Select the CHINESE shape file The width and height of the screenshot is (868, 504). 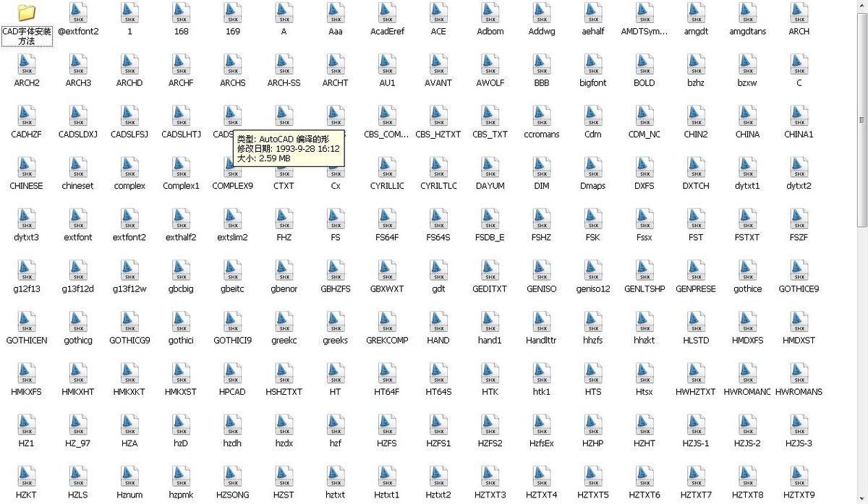[27, 167]
